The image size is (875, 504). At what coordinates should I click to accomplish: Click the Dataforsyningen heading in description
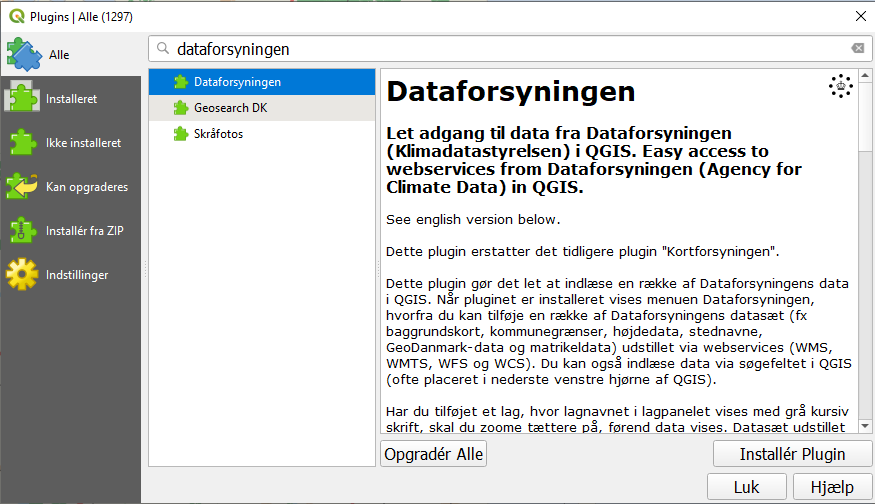point(511,92)
